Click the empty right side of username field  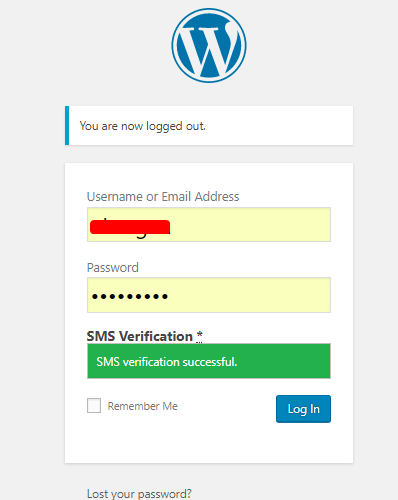click(x=267, y=224)
